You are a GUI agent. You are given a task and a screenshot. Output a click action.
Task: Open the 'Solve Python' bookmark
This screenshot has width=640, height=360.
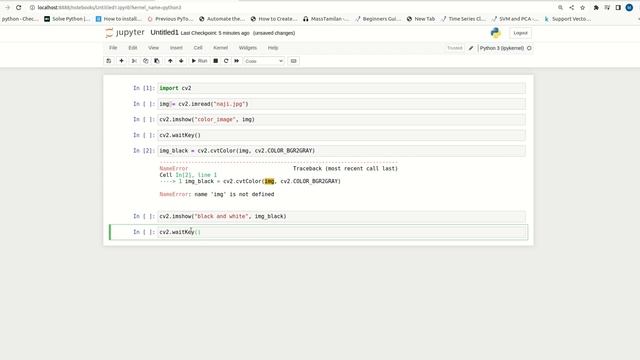point(67,19)
